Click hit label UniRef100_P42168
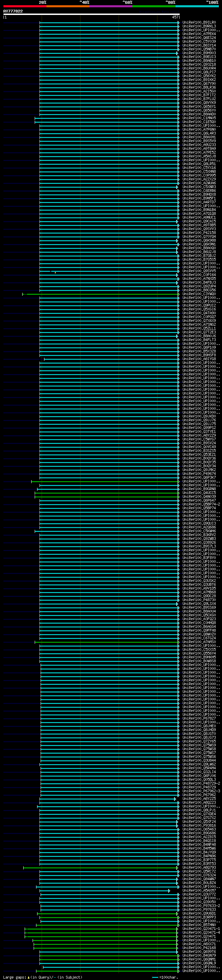 tap(199, 948)
